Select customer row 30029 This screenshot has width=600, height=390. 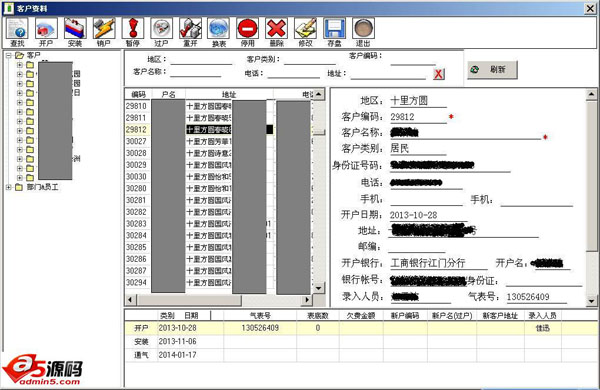click(218, 165)
